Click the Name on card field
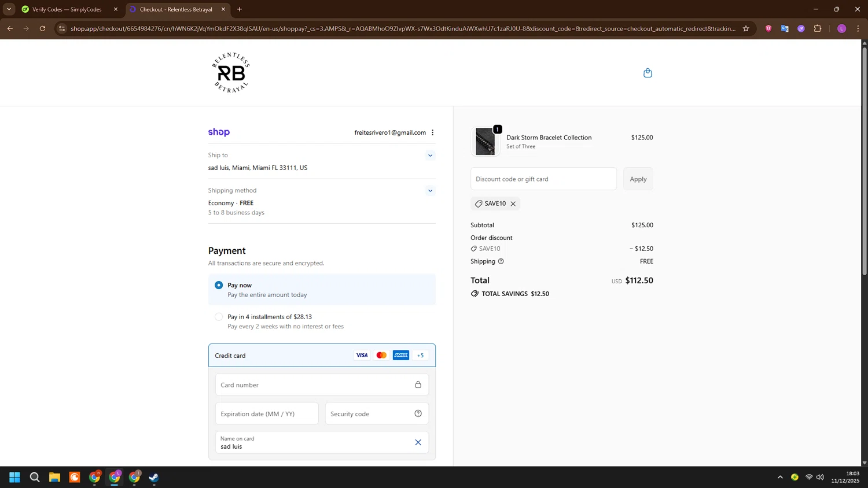 pyautogui.click(x=322, y=442)
